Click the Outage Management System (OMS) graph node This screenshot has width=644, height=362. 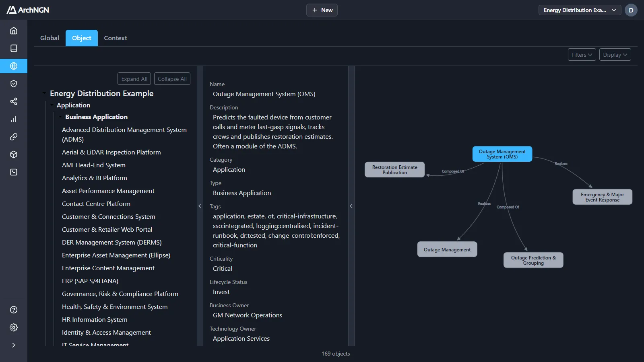coord(502,154)
